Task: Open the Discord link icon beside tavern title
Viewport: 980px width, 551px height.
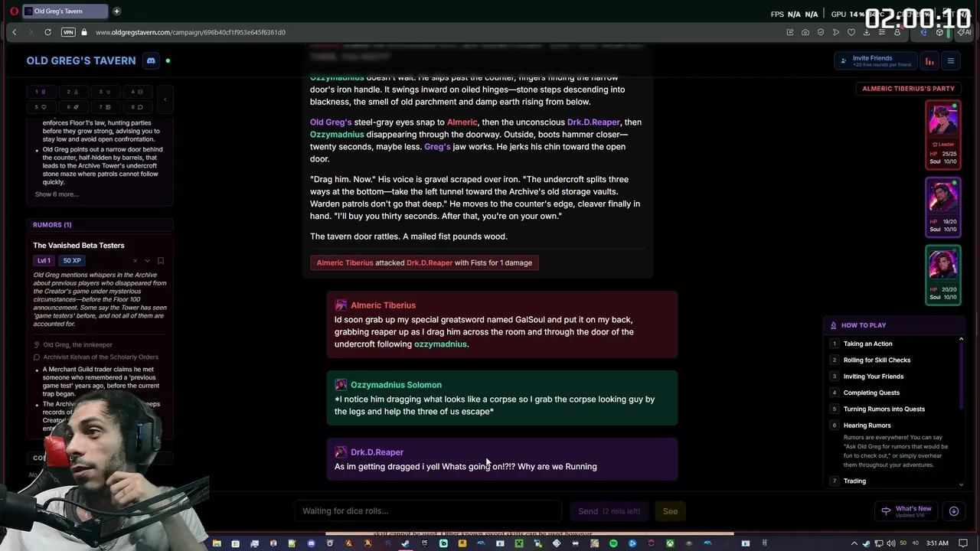Action: 151,60
